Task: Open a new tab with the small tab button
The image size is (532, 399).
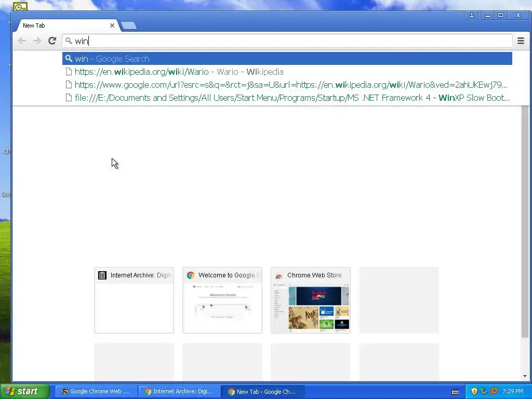Action: click(129, 25)
